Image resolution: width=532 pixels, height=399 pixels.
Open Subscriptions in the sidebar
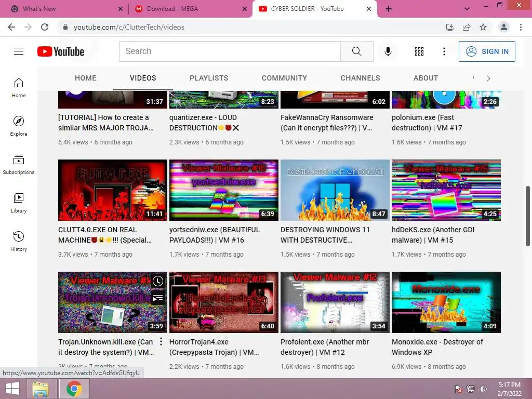(x=19, y=165)
